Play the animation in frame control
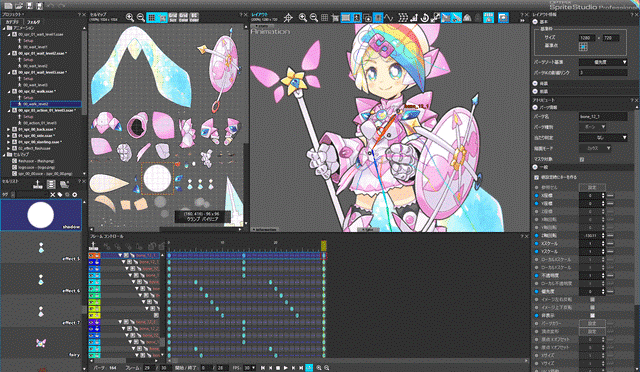 click(285, 368)
